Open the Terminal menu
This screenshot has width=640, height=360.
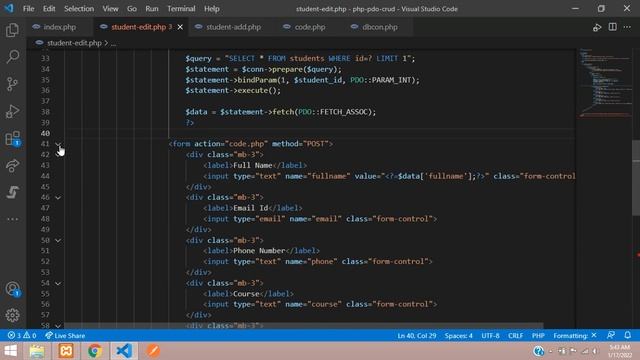click(181, 9)
